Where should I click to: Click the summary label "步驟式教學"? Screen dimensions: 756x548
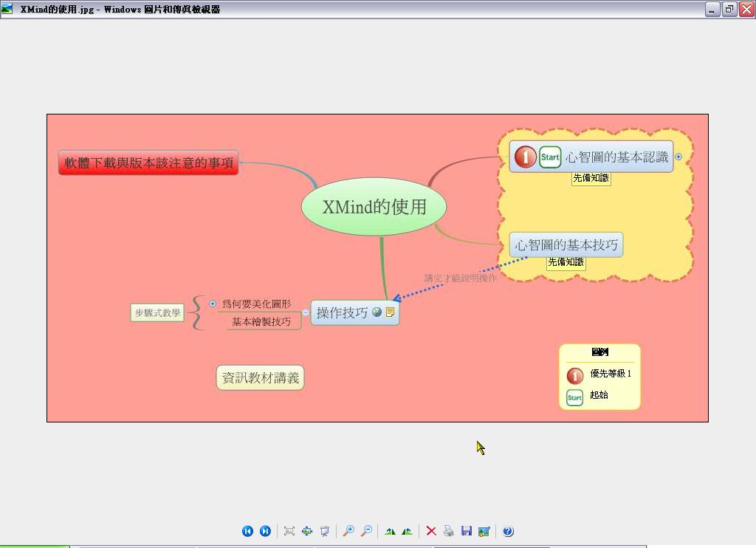157,312
